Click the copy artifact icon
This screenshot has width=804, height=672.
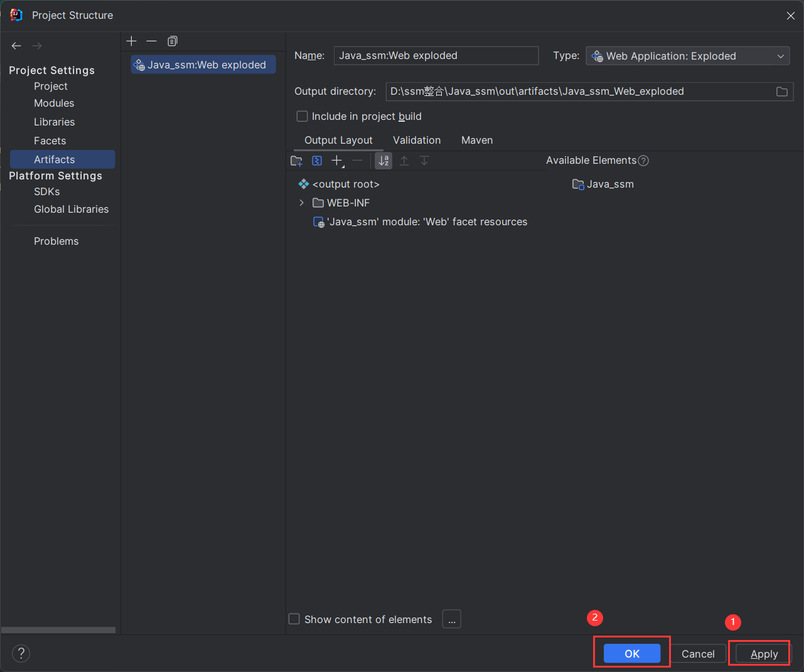tap(173, 41)
